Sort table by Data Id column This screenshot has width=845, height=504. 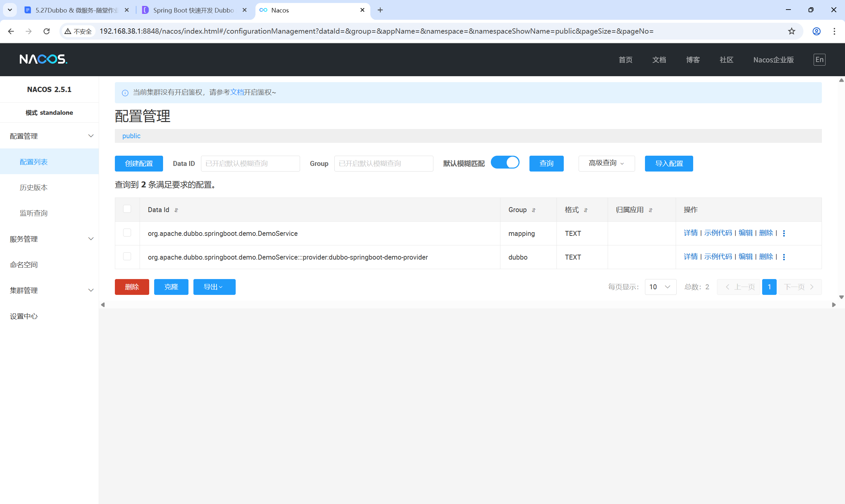click(x=176, y=210)
